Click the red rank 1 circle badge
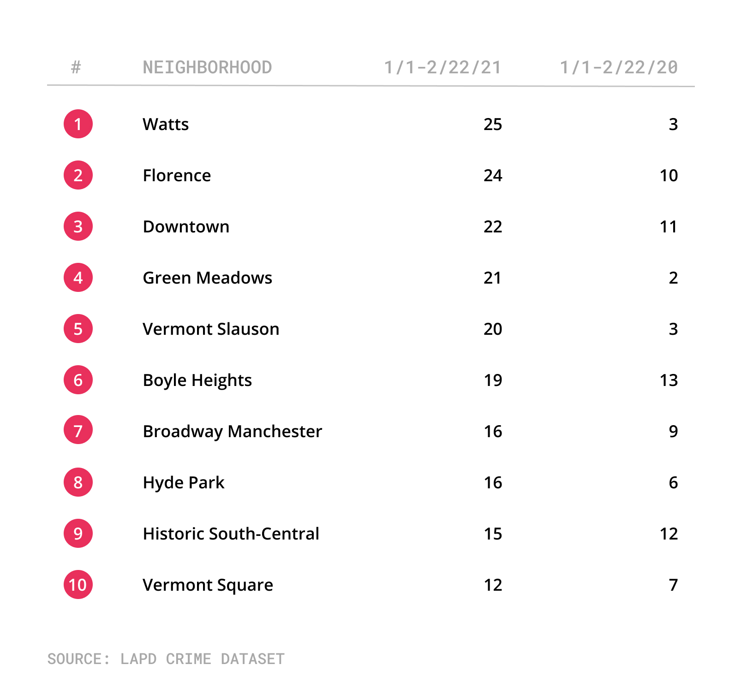Screen dimensions: 753x700 (78, 124)
